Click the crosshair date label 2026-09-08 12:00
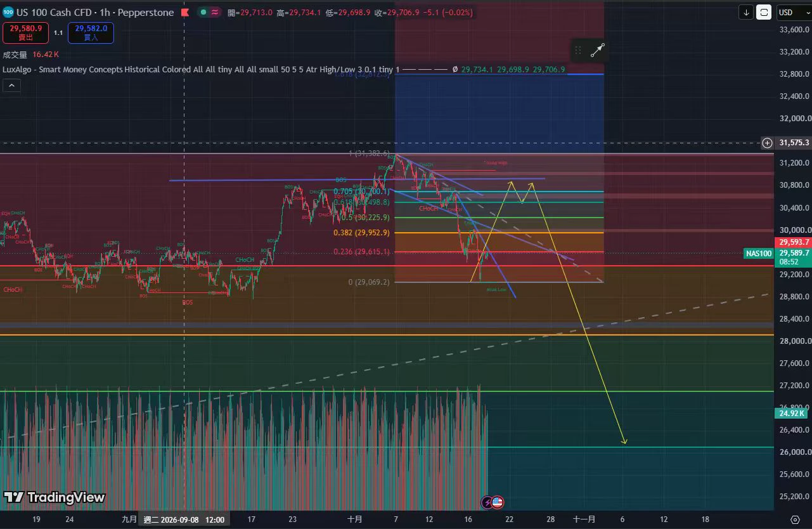This screenshot has height=529, width=812. (x=184, y=519)
